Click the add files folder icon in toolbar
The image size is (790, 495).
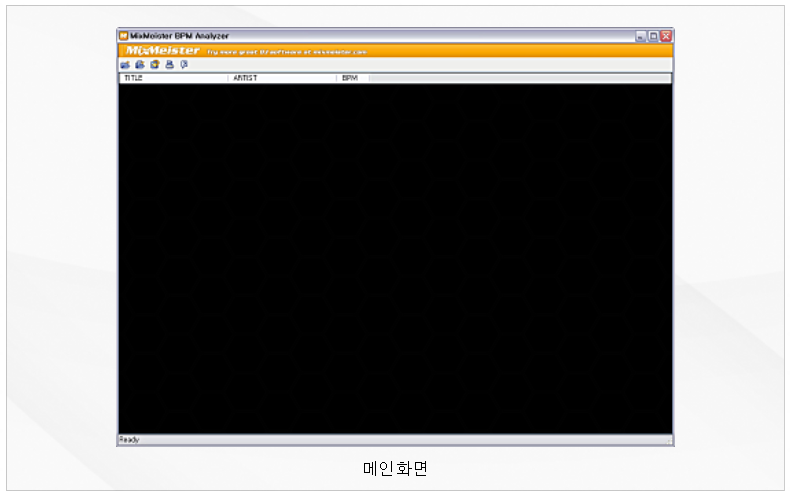(125, 65)
